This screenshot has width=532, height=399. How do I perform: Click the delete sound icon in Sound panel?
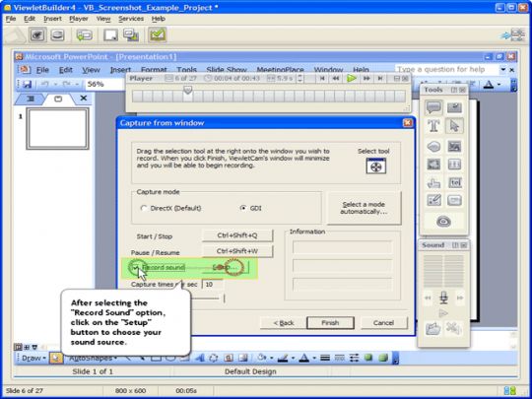[x=453, y=328]
